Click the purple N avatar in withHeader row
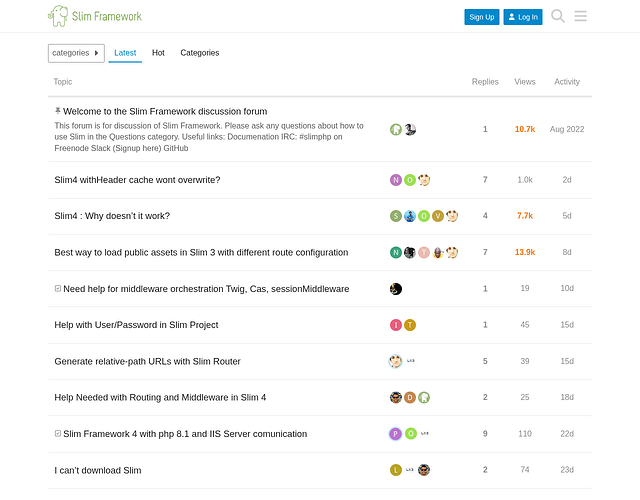Image resolution: width=640 pixels, height=500 pixels. pos(396,180)
